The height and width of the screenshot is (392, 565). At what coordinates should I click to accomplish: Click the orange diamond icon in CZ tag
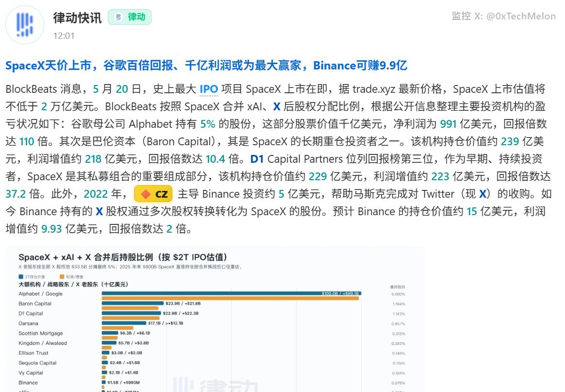point(146,194)
